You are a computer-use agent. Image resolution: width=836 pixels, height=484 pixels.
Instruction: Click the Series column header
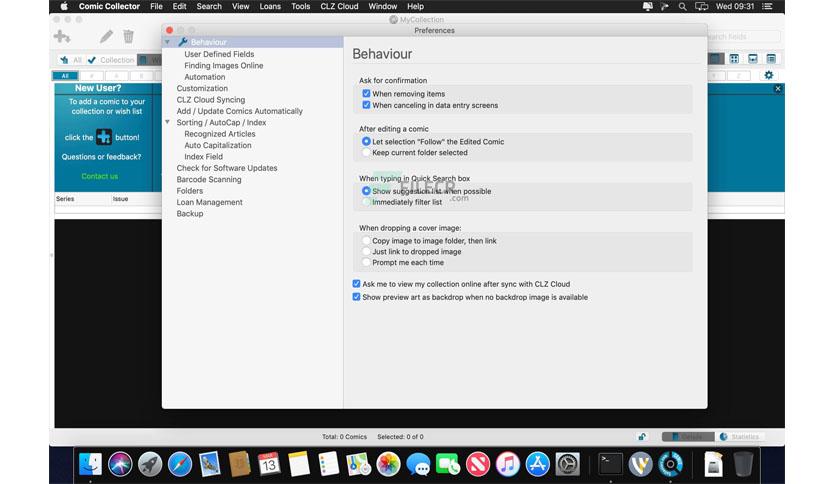click(x=65, y=198)
